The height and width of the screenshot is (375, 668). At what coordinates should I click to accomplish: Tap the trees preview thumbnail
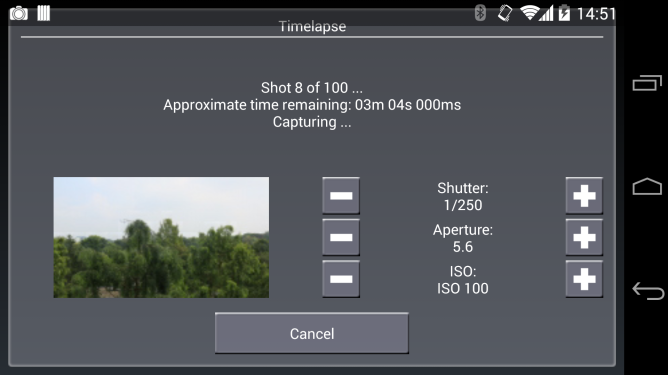(x=161, y=237)
